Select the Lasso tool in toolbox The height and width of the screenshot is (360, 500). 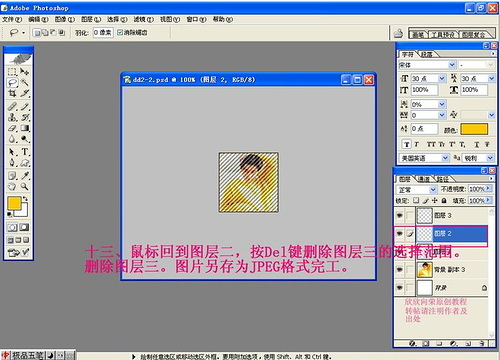12,82
